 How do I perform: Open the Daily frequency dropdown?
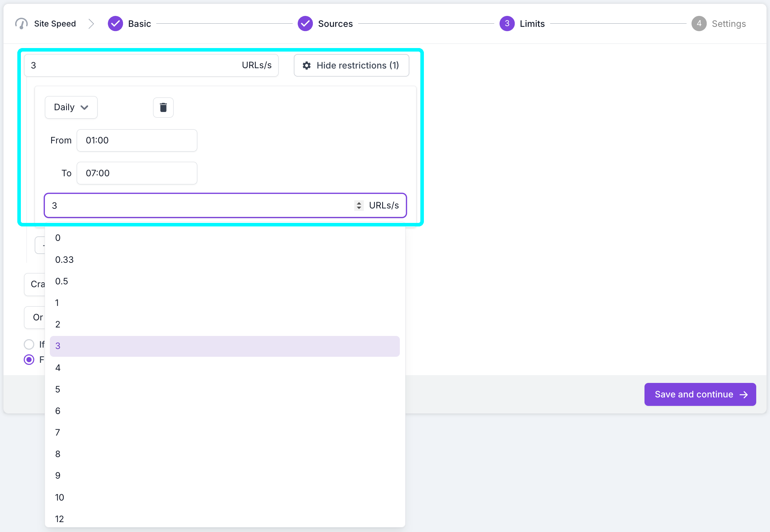71,107
